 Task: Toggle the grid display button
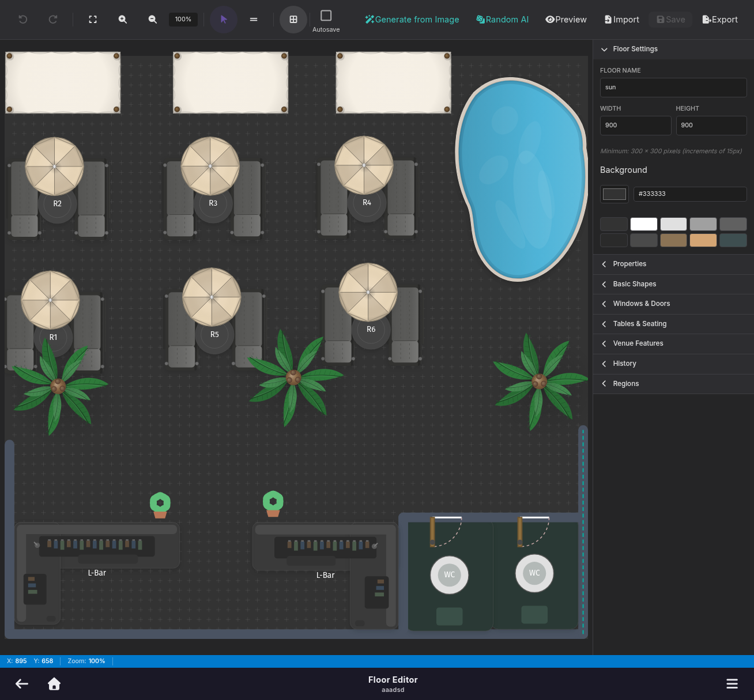pyautogui.click(x=293, y=19)
